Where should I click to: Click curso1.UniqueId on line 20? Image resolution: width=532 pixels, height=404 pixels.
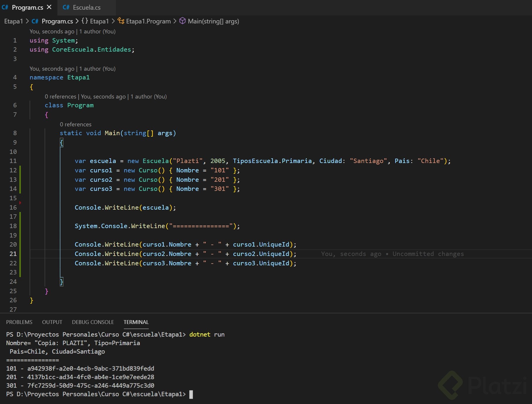(x=261, y=245)
